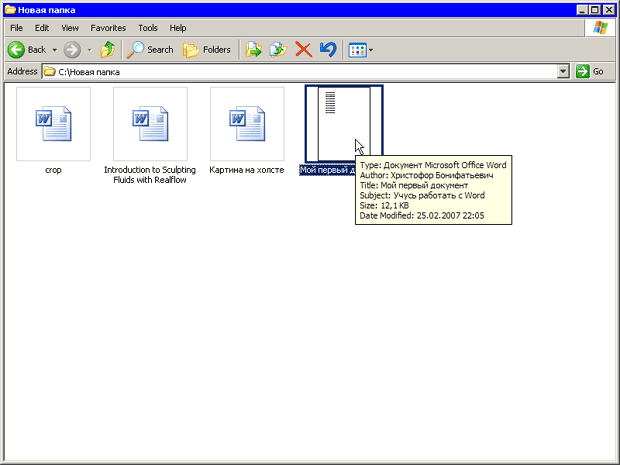Open the Forward history dropdown arrow

89,50
